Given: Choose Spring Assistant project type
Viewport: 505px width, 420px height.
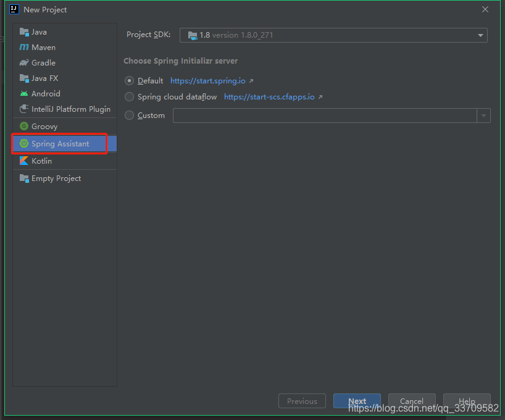Looking at the screenshot, I should pos(65,144).
